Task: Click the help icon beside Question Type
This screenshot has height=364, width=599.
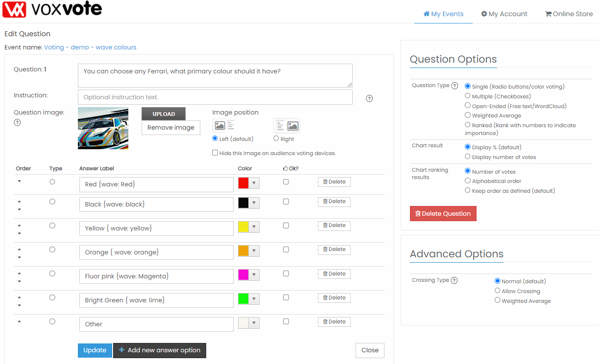Action: point(455,86)
